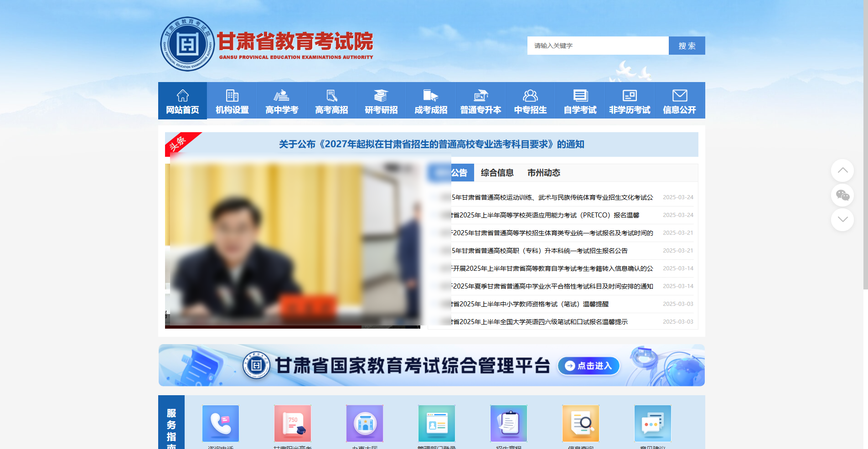Open the 招生章程 service icon
Viewport: 868px width, 449px height.
[508, 423]
